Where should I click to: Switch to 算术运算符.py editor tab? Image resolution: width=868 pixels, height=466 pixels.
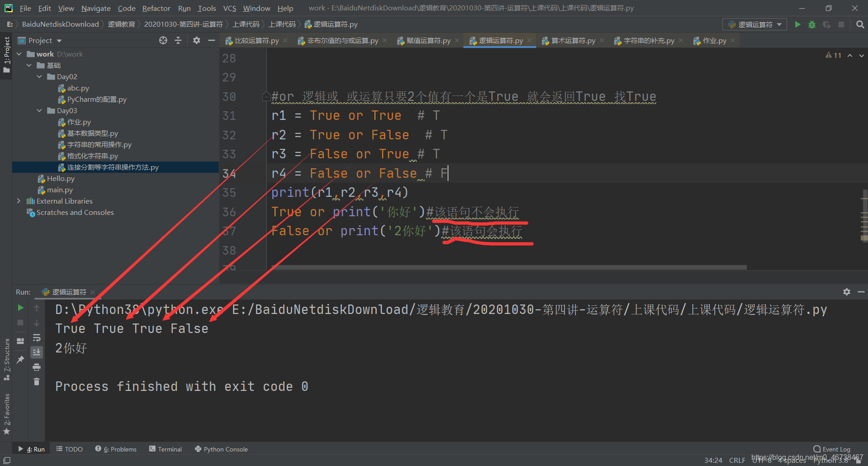573,41
